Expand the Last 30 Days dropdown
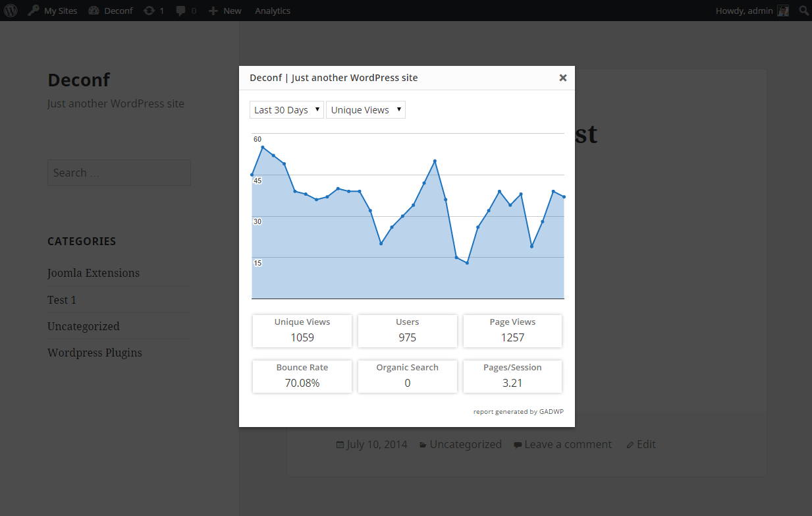Viewport: 812px width, 516px height. (x=286, y=110)
